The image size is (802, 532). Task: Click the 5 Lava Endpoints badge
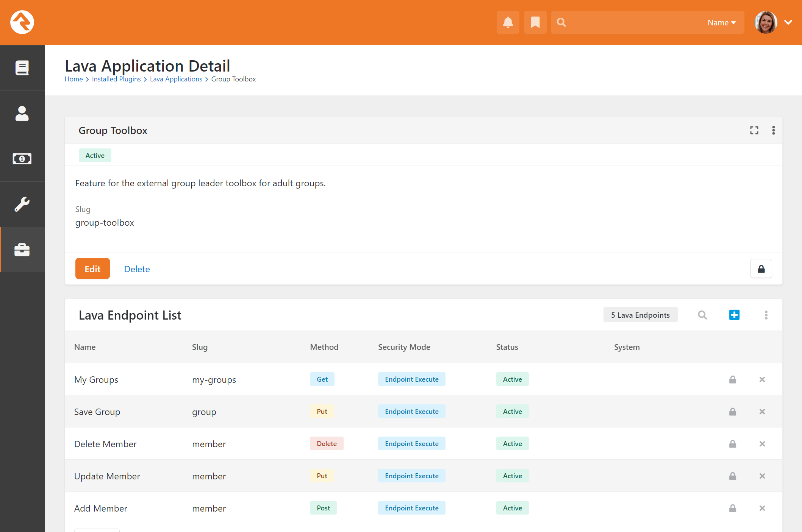[x=640, y=315]
